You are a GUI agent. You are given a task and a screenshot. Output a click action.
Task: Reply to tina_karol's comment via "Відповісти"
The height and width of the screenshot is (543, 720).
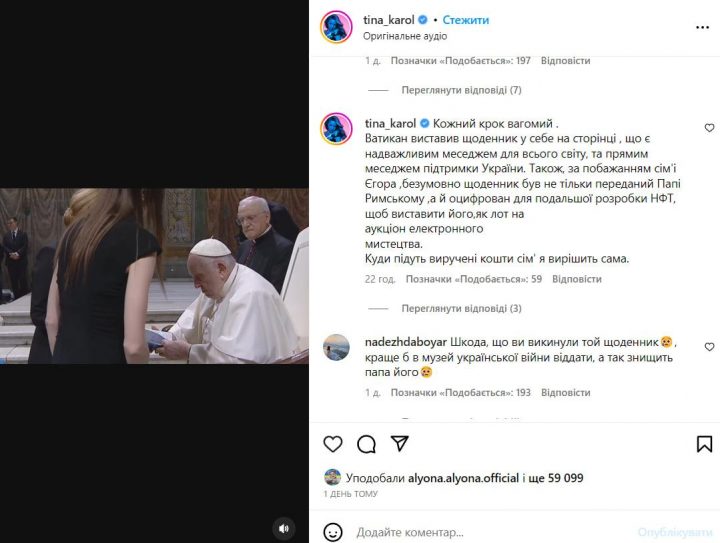coord(577,280)
